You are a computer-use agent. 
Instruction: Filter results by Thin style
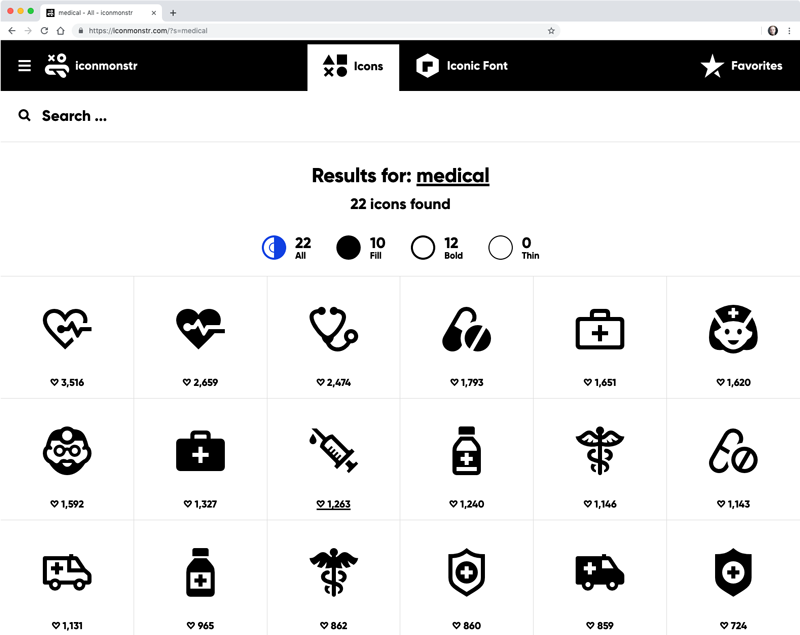pos(514,248)
